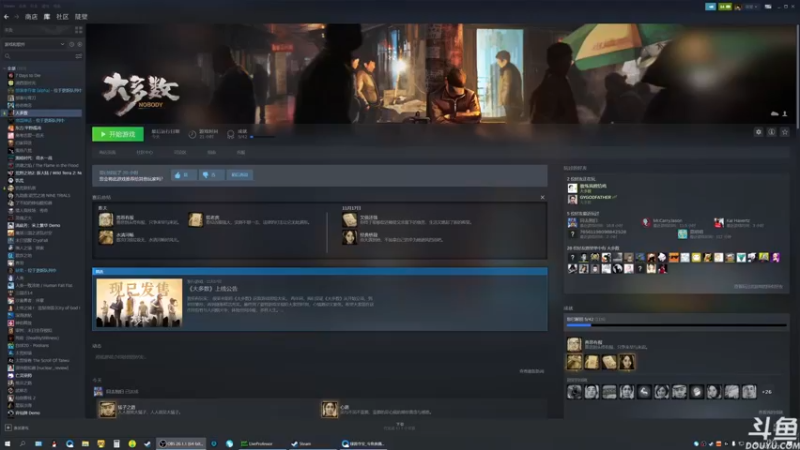Click the play time clock icon
This screenshot has height=450, width=800.
click(x=192, y=135)
